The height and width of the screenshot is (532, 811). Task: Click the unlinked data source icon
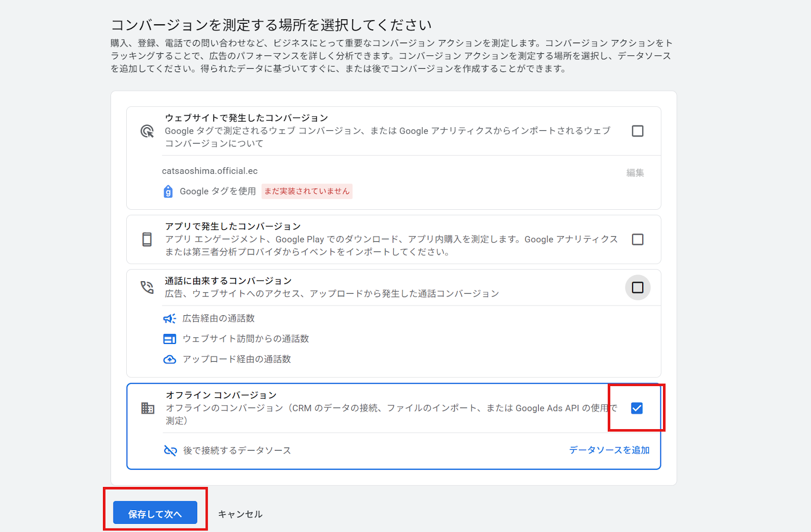tap(170, 450)
